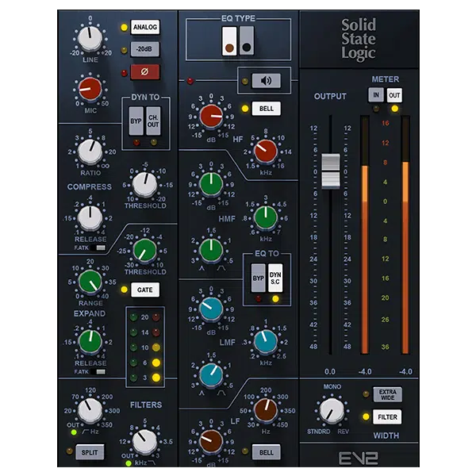476x476 pixels.
Task: Toggle expander F.ATK switch
Action: click(x=98, y=371)
